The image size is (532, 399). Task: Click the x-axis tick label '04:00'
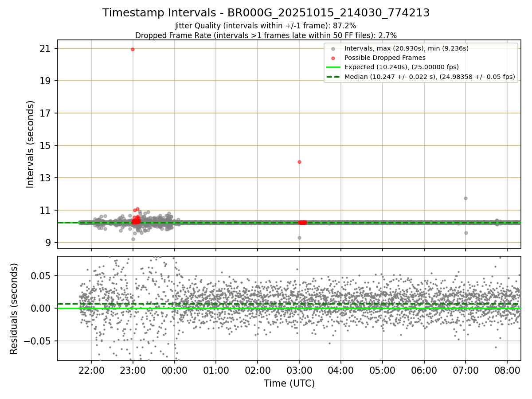(x=341, y=371)
